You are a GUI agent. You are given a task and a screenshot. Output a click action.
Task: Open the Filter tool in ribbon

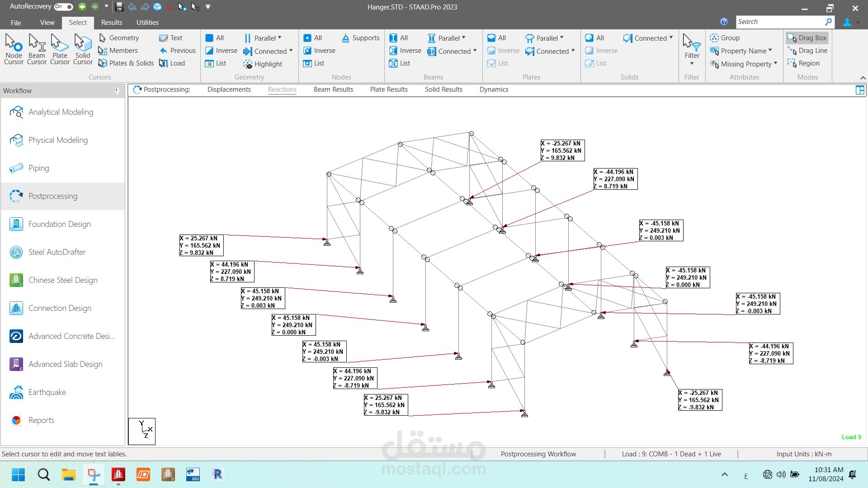[x=692, y=49]
